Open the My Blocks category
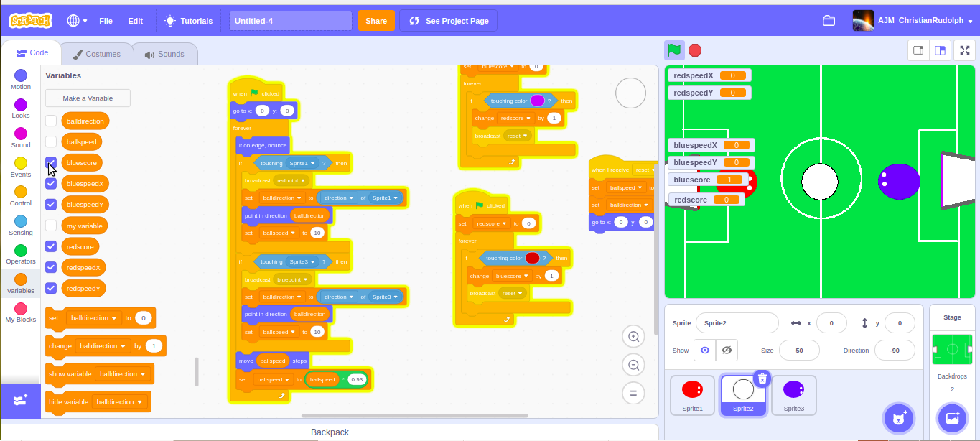980x441 pixels. click(x=20, y=313)
